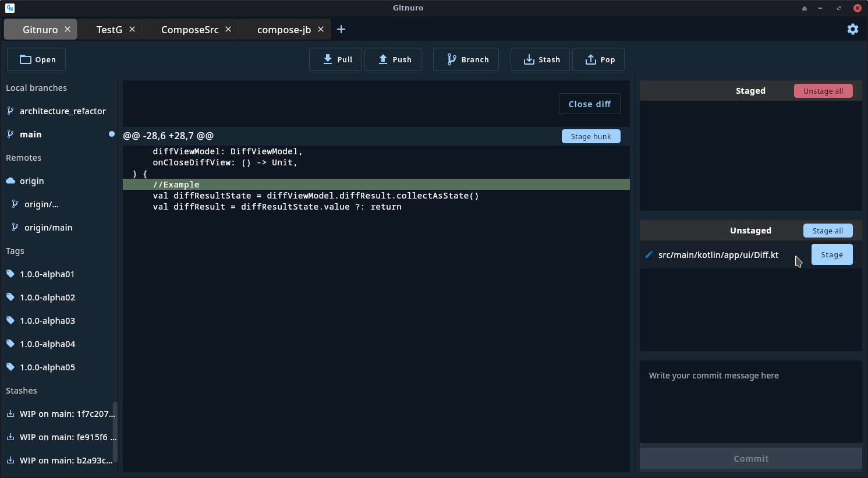Screen dimensions: 868x478
Task: Switch to the TestG tab
Action: coord(109,30)
